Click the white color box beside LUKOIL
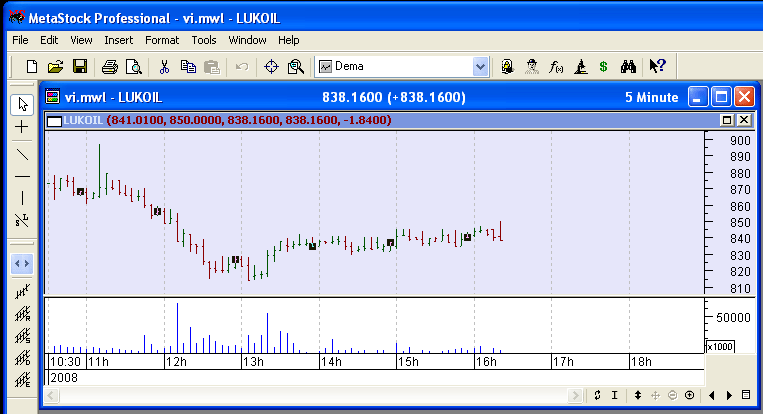The image size is (763, 414). pyautogui.click(x=54, y=121)
